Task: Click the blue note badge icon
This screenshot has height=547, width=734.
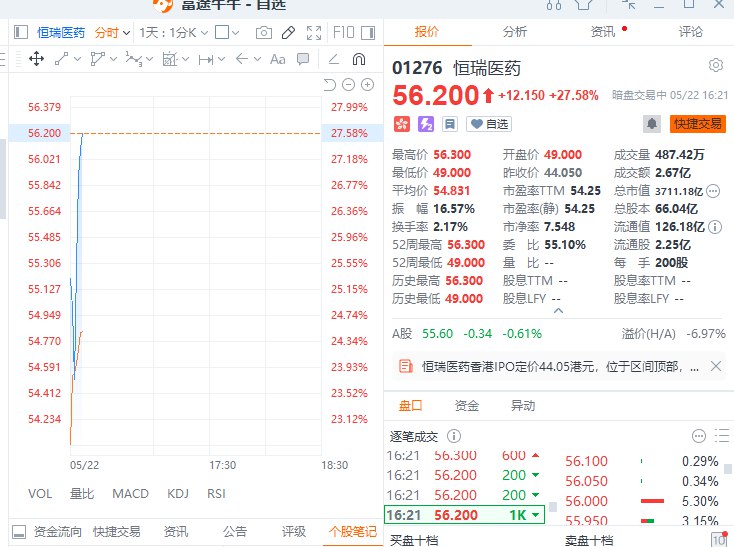Action: [450, 124]
